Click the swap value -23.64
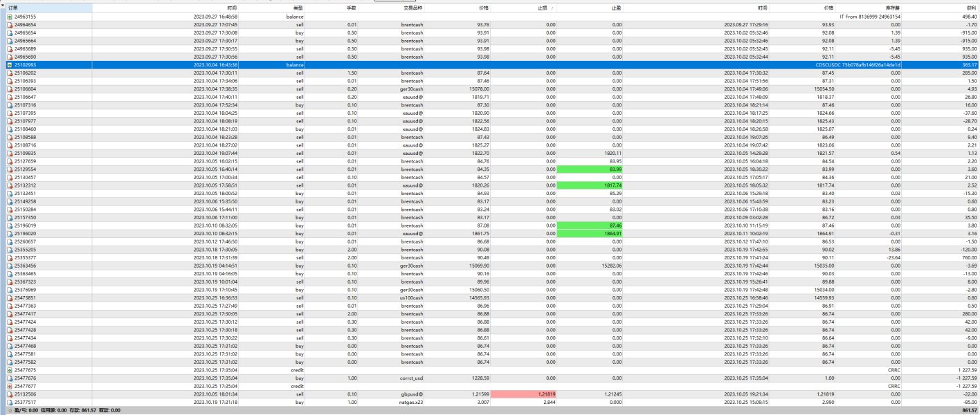This screenshot has height=415, width=980. [x=893, y=258]
